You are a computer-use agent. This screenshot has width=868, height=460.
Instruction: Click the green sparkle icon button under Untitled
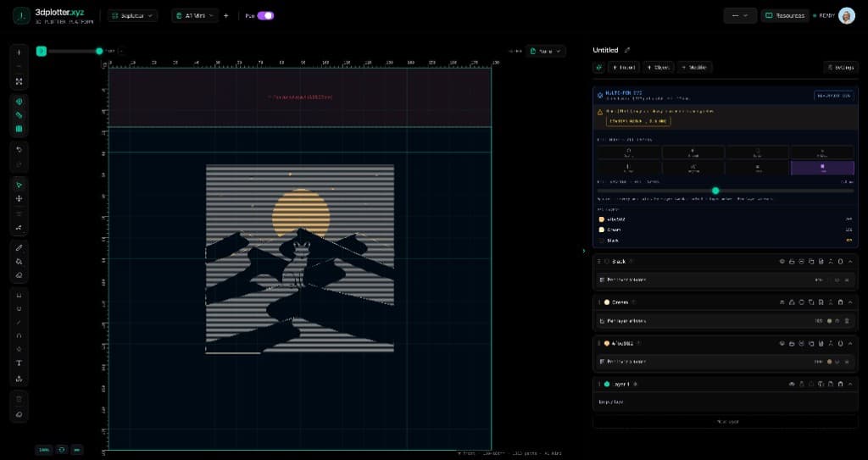[598, 67]
